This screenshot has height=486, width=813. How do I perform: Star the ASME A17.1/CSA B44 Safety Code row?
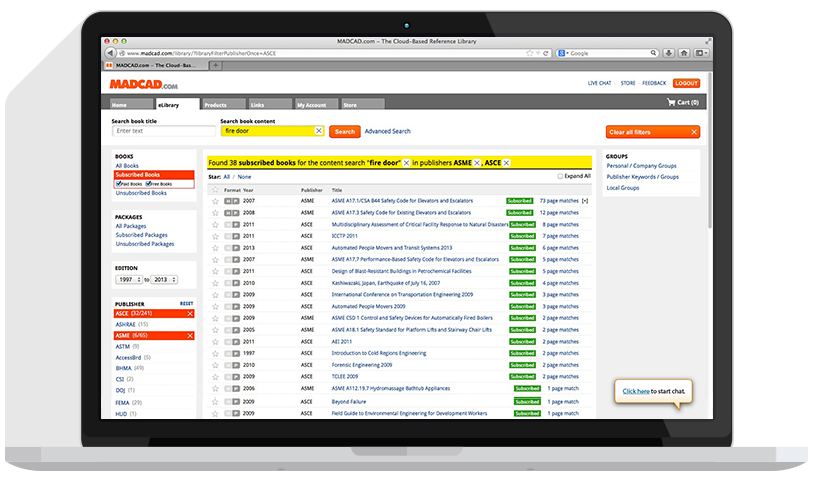[x=215, y=201]
